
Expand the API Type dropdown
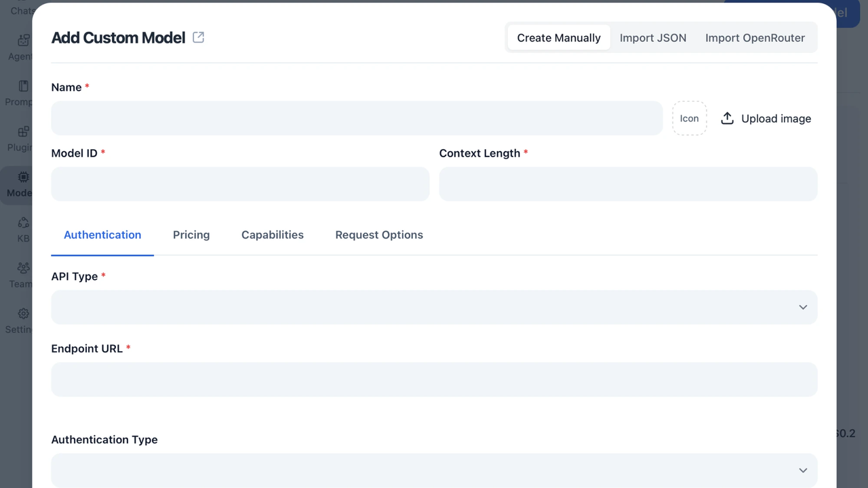tap(434, 307)
